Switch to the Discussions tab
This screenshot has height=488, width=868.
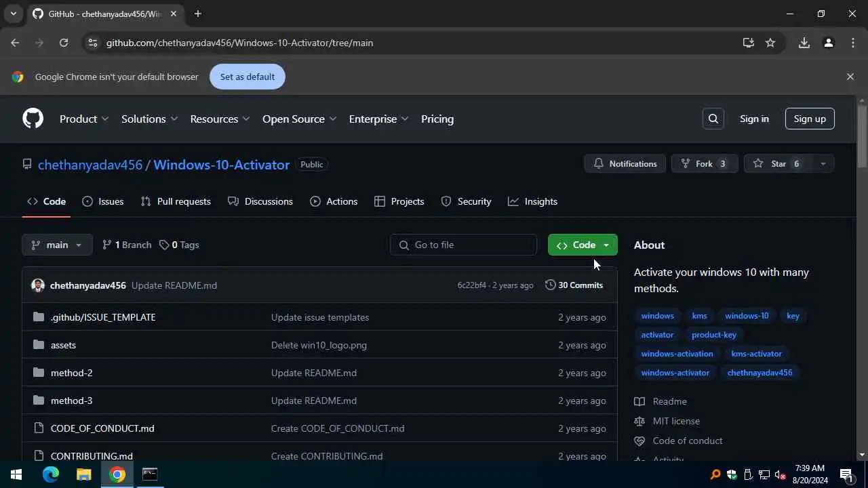pos(260,201)
